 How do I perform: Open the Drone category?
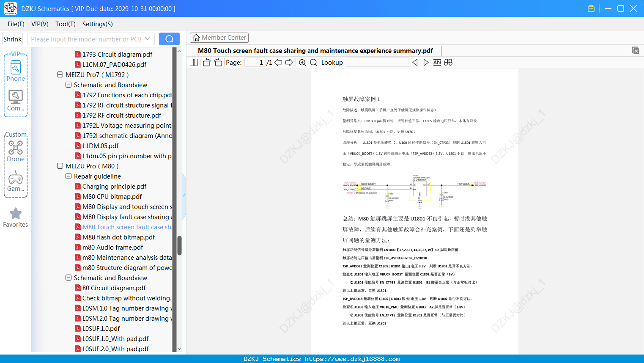[16, 151]
